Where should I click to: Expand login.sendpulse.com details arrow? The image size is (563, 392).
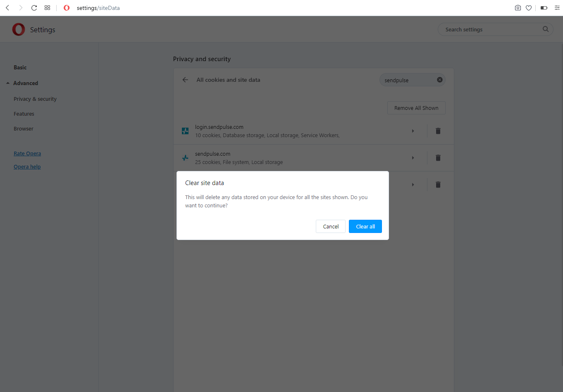click(x=413, y=131)
